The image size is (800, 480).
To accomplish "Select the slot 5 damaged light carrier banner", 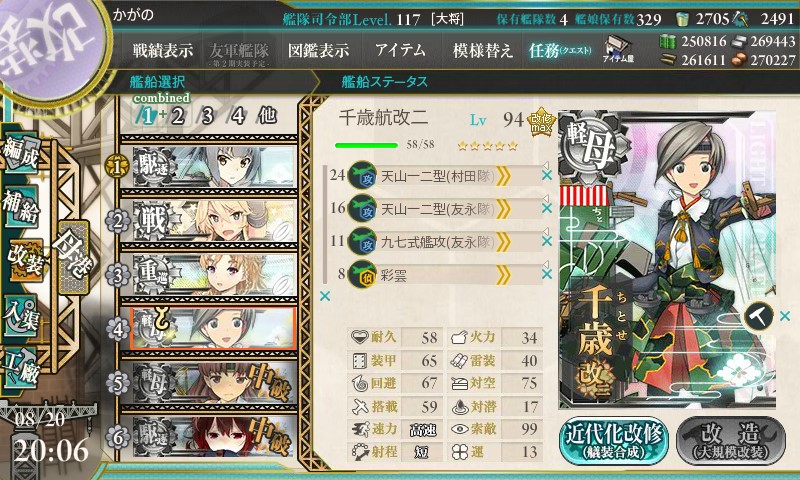I will (209, 382).
